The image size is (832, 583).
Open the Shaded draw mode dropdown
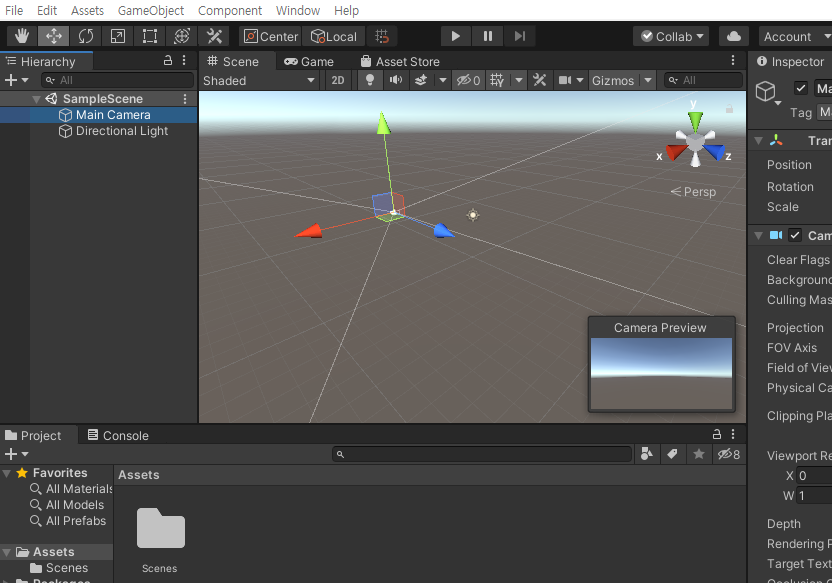[x=259, y=81]
